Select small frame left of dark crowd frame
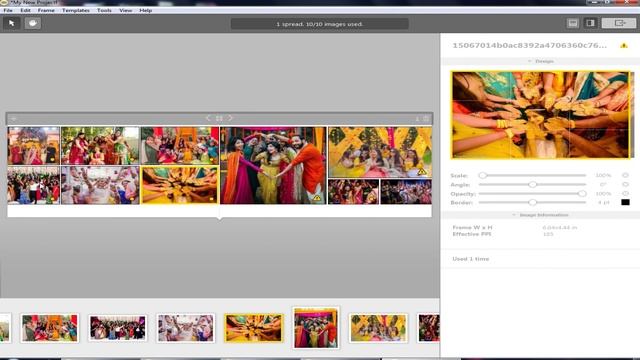The image size is (640, 360). pos(353,192)
